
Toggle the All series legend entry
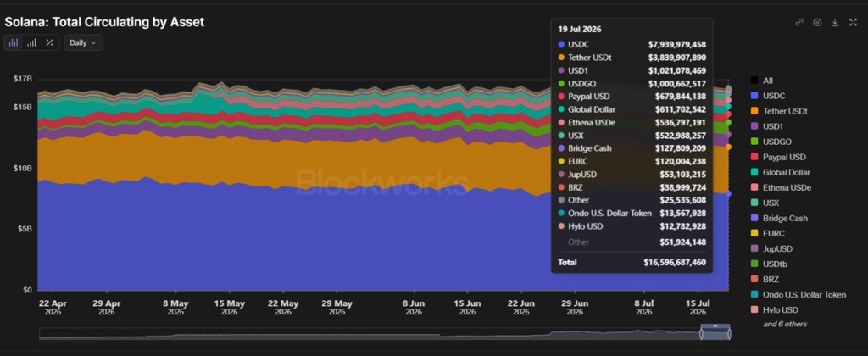coord(762,81)
